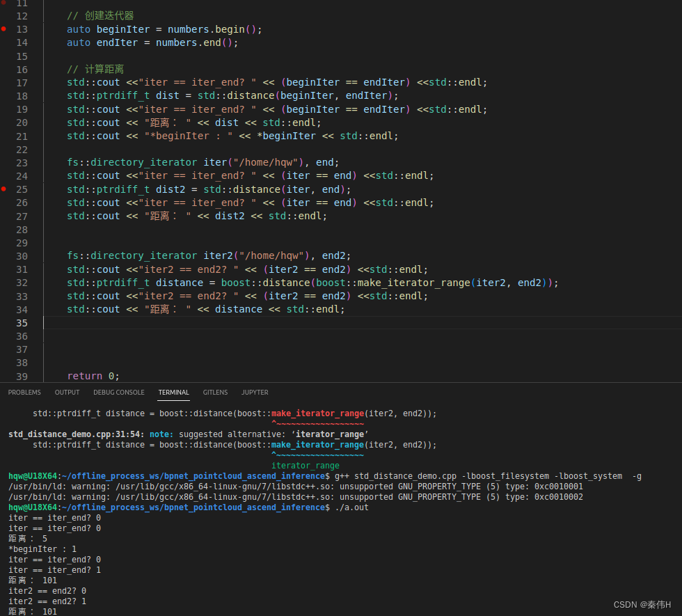
Task: Open the JUPYTER tab
Action: tap(255, 393)
